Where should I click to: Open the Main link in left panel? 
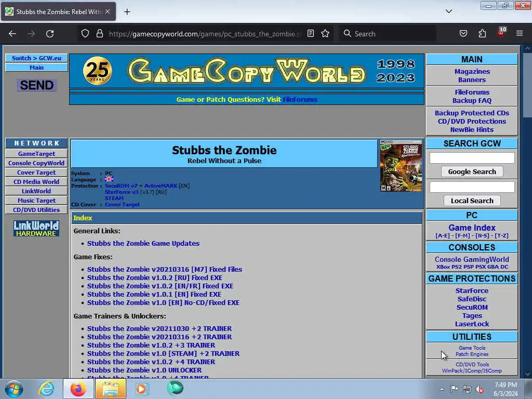pyautogui.click(x=37, y=68)
